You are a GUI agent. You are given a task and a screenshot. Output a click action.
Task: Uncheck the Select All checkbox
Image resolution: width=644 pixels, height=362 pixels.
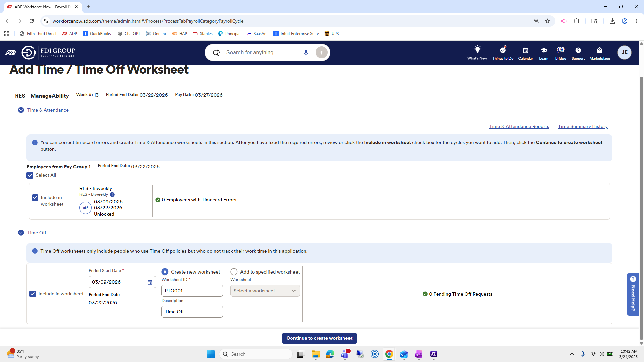30,175
